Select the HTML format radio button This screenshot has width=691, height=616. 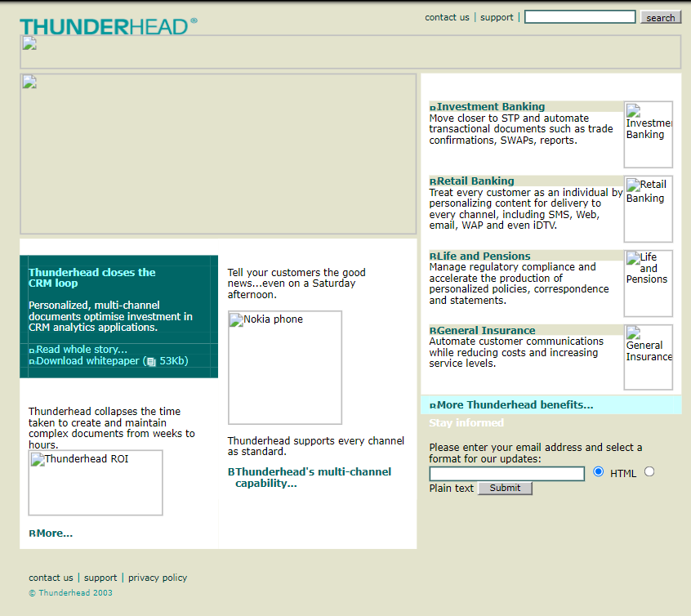pos(598,472)
